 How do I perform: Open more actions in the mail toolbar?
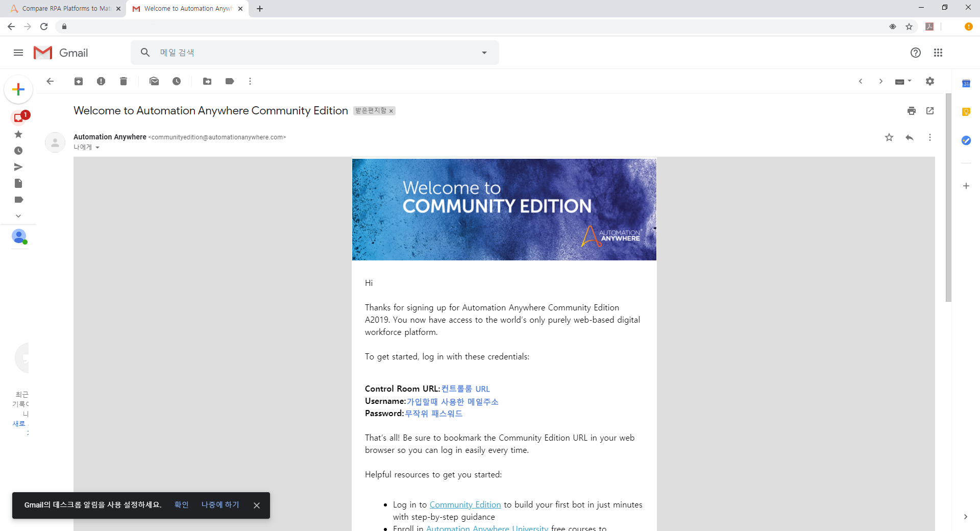pos(250,81)
